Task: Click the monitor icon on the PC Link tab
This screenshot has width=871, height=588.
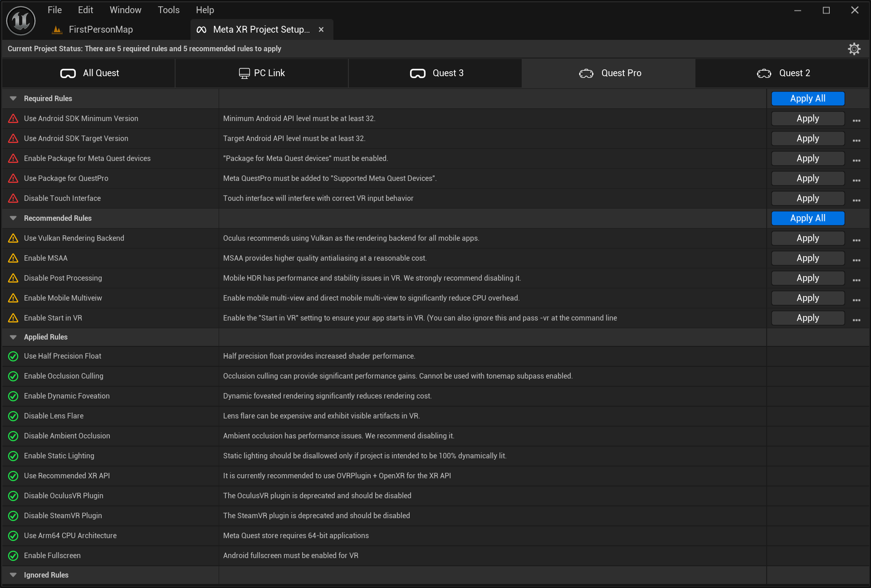Action: pyautogui.click(x=244, y=73)
